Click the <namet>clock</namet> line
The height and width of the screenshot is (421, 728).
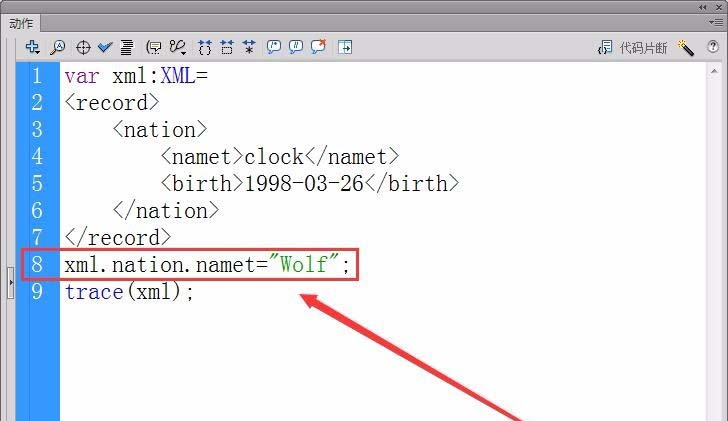[280, 156]
